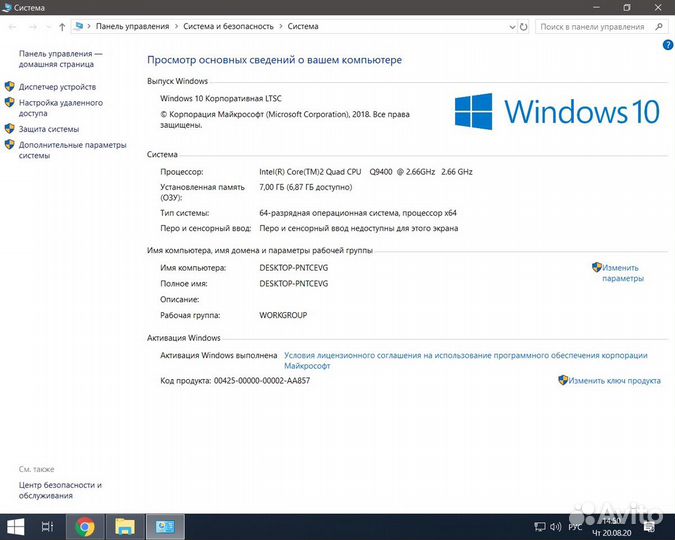Viewport: 675px width, 540px height.
Task: Click Change settings link for computer name
Action: [622, 273]
